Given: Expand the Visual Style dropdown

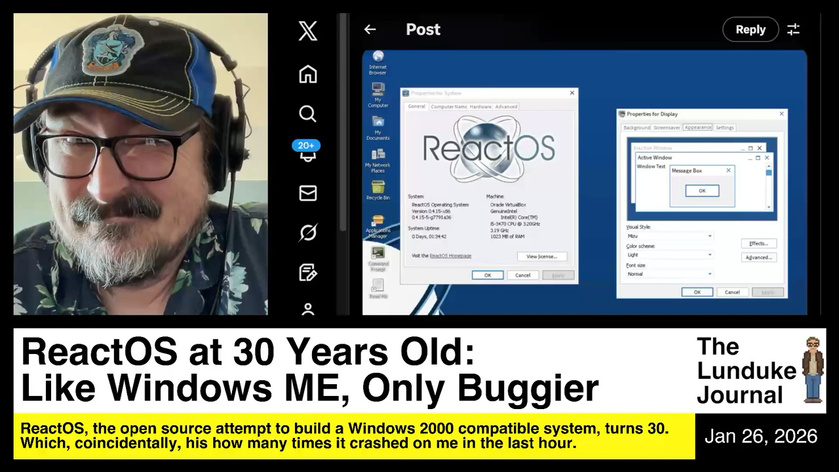Looking at the screenshot, I should (x=668, y=236).
